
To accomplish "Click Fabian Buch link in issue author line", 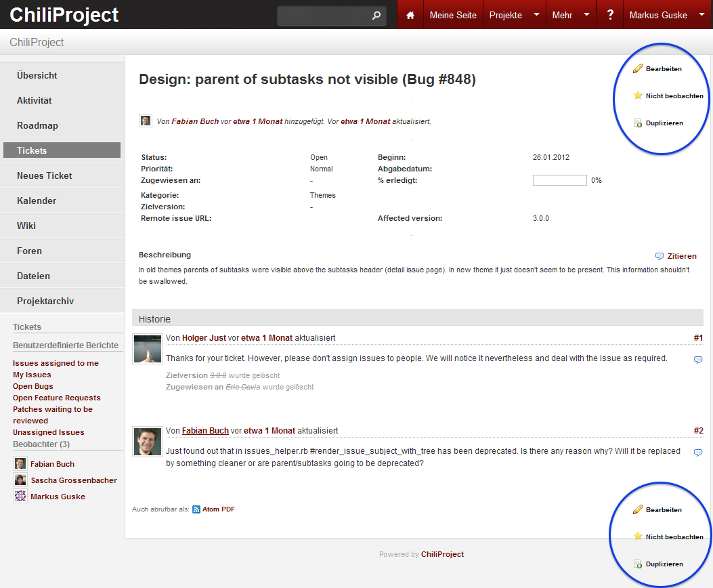I will coord(195,121).
